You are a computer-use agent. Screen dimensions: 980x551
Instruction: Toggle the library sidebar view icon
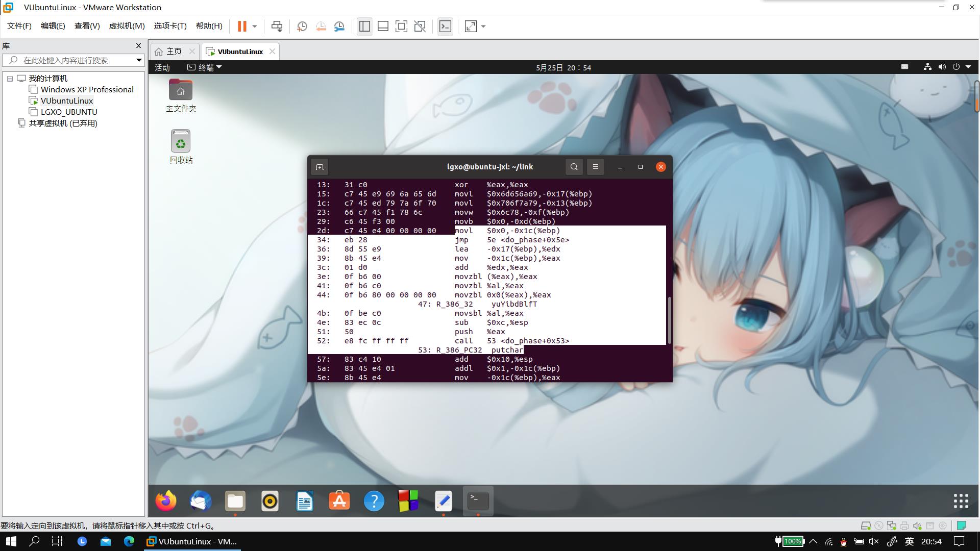(364, 27)
